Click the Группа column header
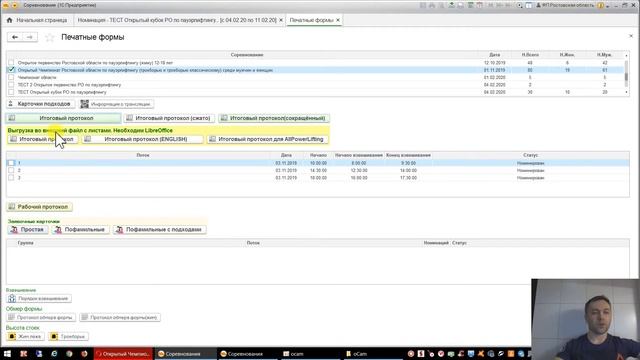Viewport: 640px width, 360px height. tap(26, 243)
